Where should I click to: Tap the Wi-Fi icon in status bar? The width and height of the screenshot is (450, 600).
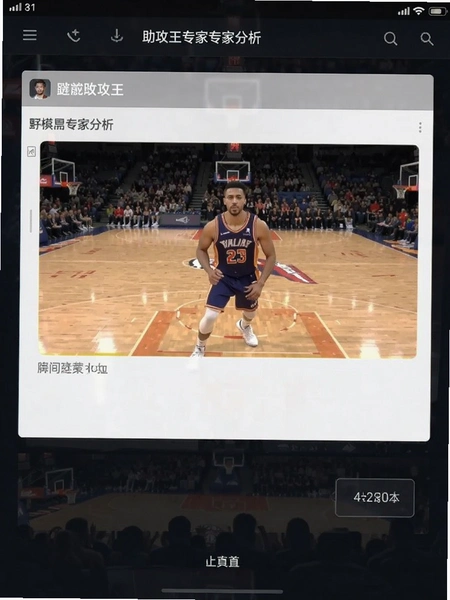(x=419, y=11)
